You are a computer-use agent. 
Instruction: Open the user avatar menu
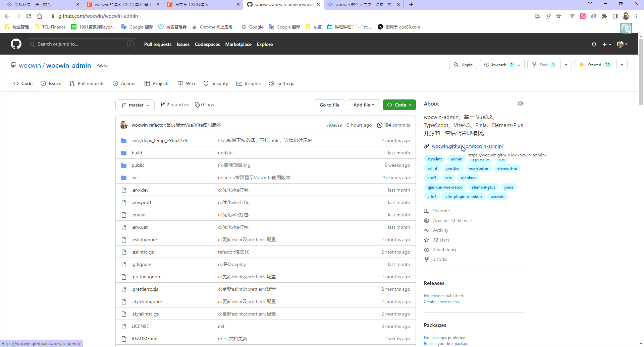(x=622, y=44)
